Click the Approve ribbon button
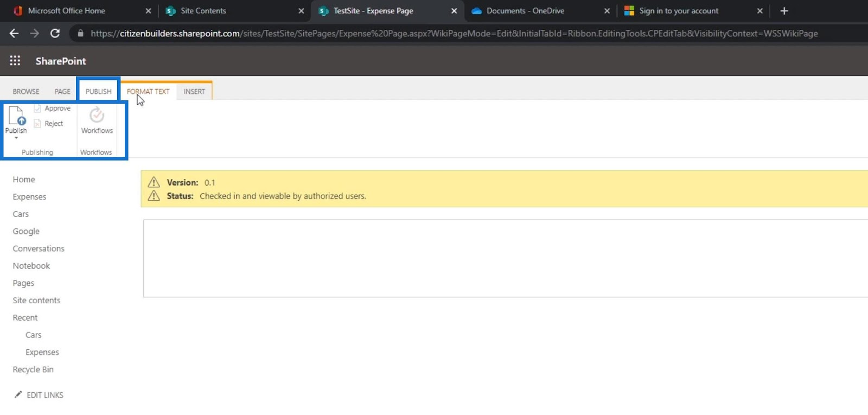Image resolution: width=868 pixels, height=415 pixels. pyautogui.click(x=52, y=108)
